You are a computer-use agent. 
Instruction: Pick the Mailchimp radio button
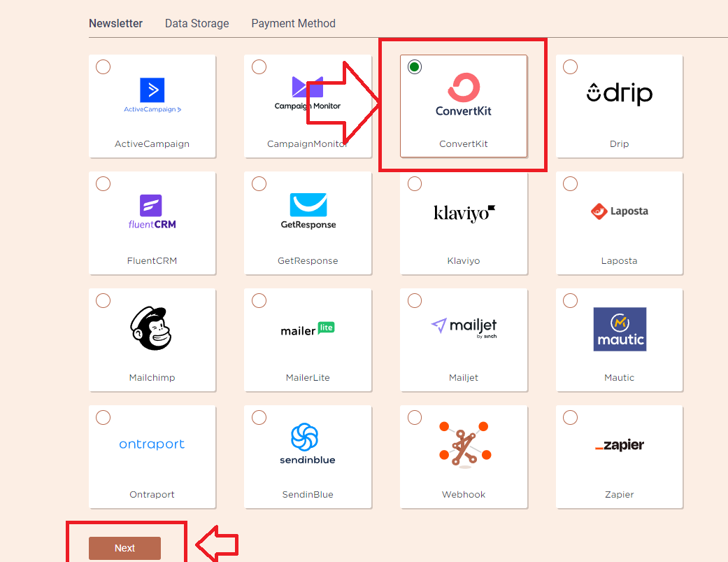pos(103,300)
